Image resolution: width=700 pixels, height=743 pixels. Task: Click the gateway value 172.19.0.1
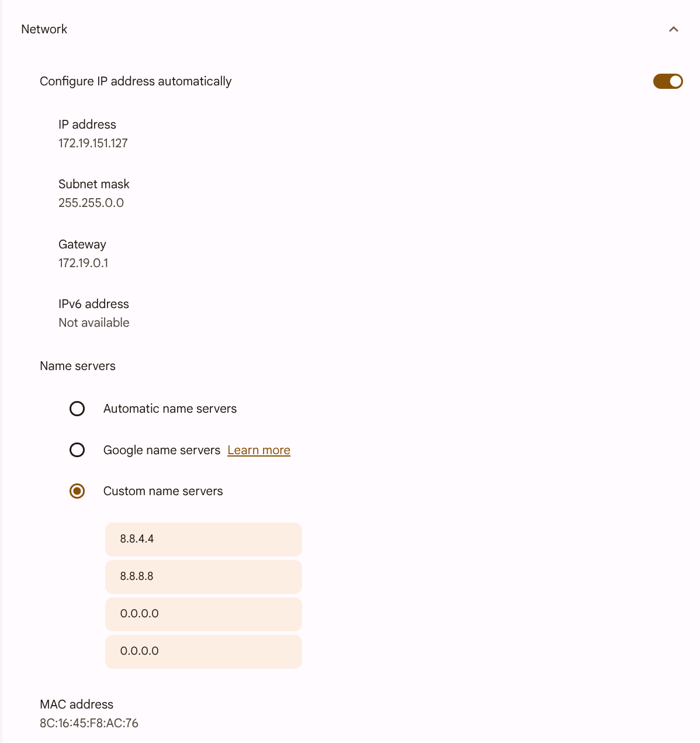tap(83, 263)
